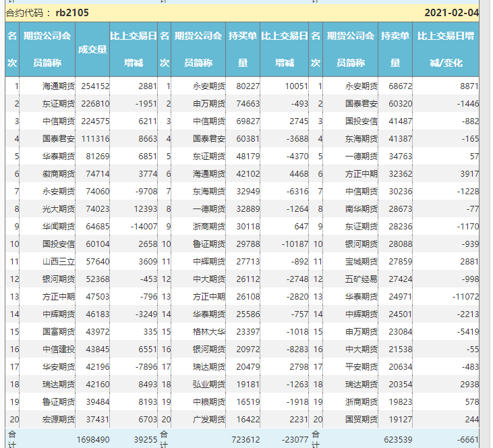Viewport: 493px width, 448px height.
Task: Click 中粮期货 long position 16519
Action: [x=248, y=402]
